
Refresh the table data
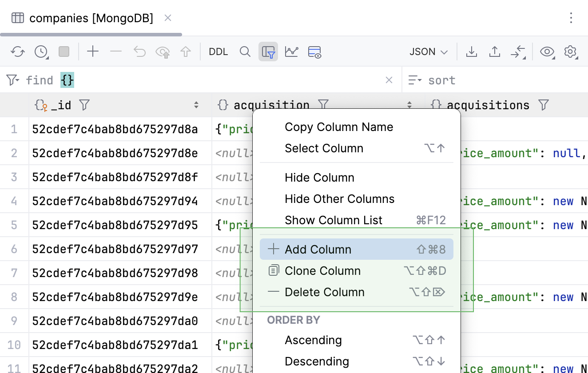[18, 52]
